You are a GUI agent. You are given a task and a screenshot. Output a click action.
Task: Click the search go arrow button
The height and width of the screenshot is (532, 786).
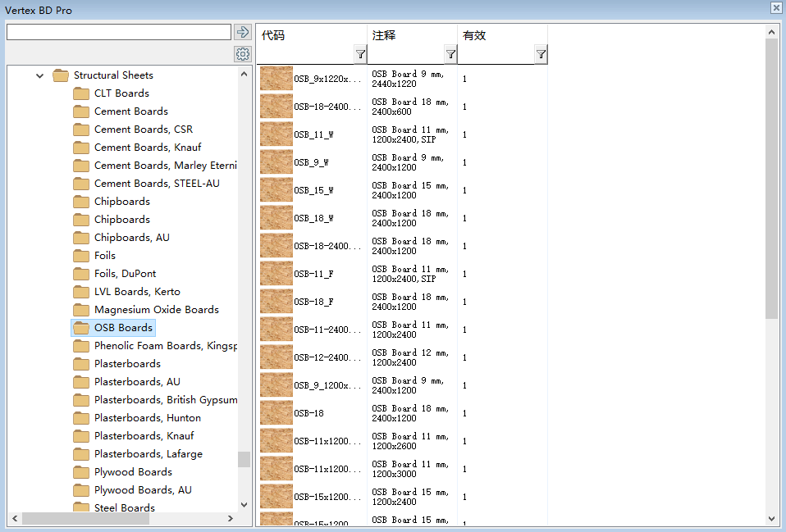pos(243,32)
